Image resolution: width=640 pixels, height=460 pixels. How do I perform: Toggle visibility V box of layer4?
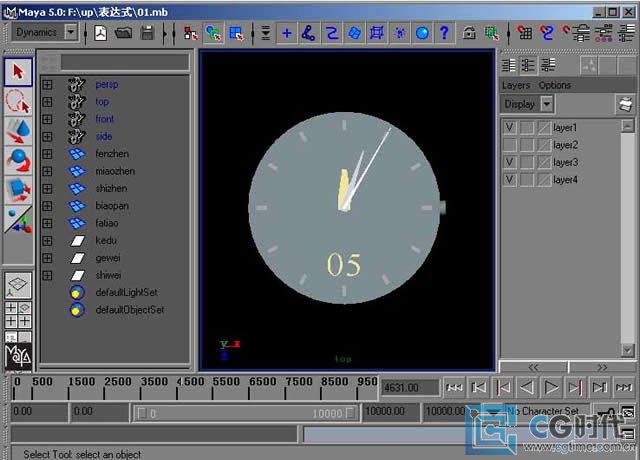[x=510, y=180]
